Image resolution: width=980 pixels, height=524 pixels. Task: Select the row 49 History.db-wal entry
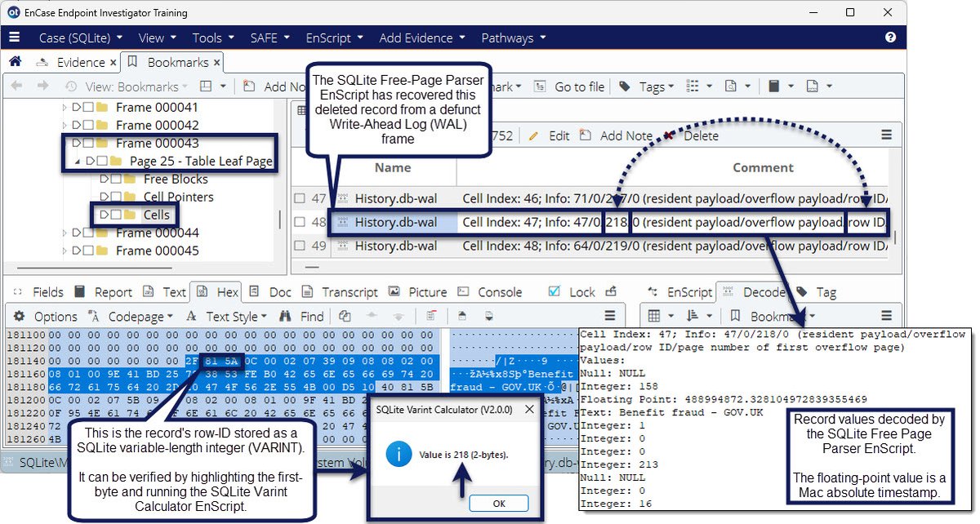(x=395, y=246)
